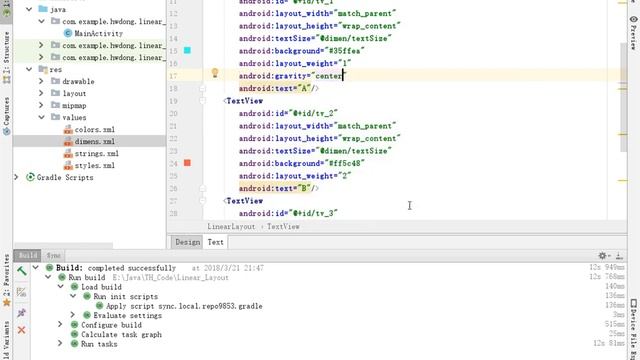Click the toggle view icon below the hammer
Image resolution: width=640 pixels, height=360 pixels.
[22, 292]
